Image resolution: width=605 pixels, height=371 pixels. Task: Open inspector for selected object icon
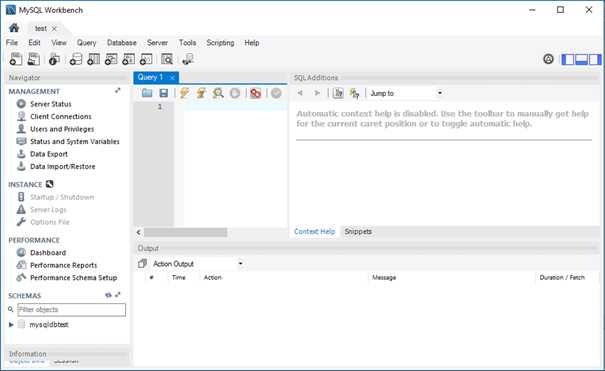pos(54,59)
